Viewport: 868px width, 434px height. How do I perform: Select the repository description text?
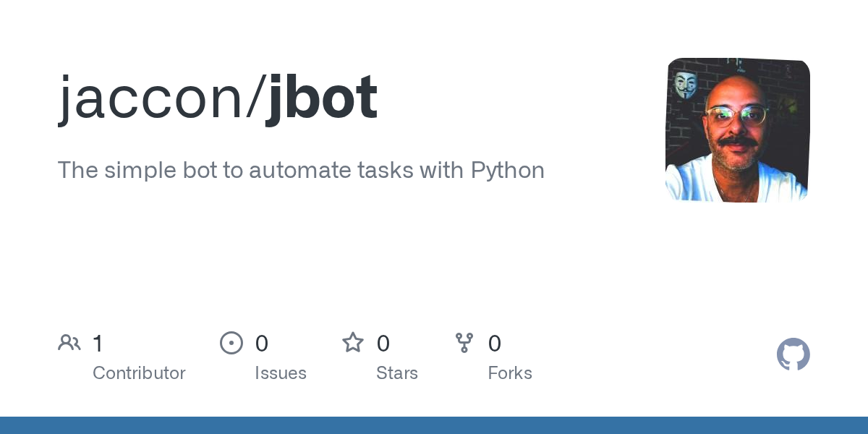[301, 171]
